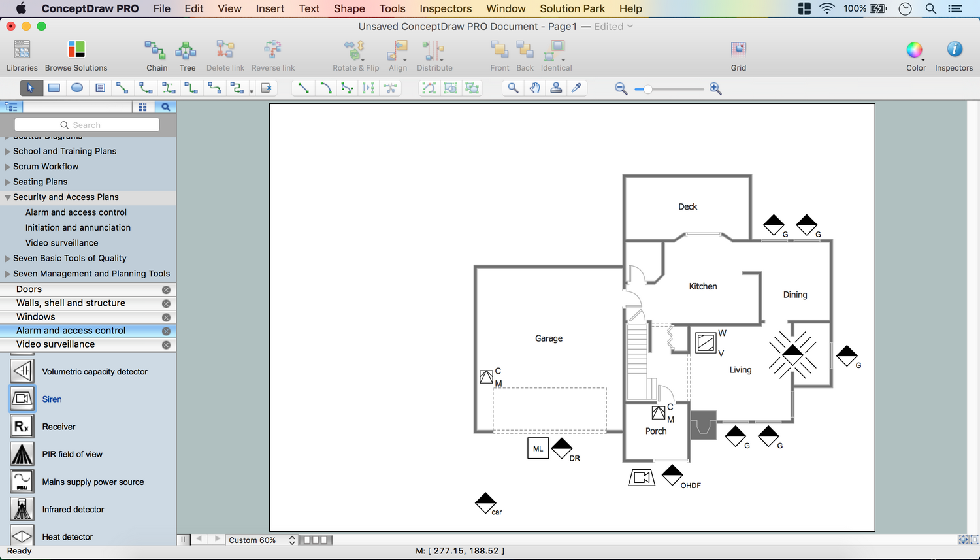Viewport: 980px width, 560px height.
Task: Toggle the library search button
Action: (165, 107)
